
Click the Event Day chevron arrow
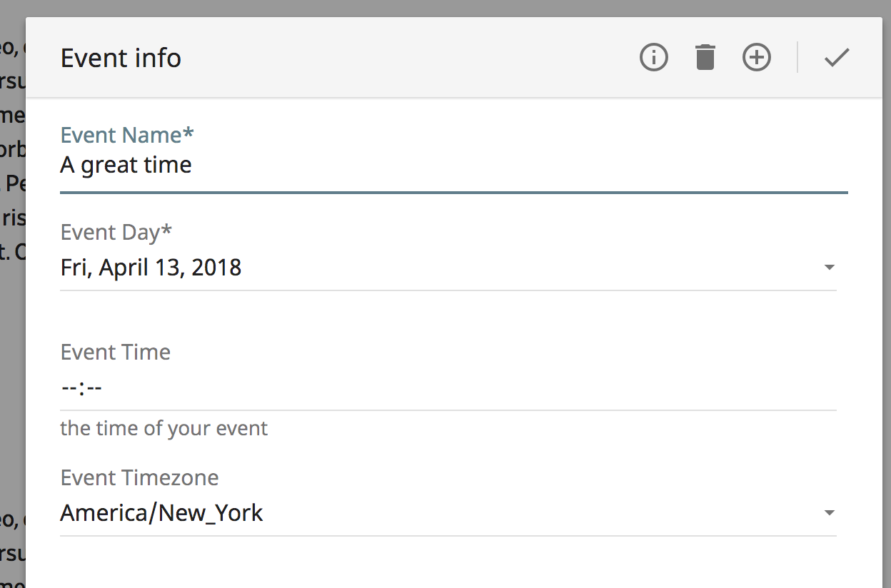pyautogui.click(x=830, y=266)
